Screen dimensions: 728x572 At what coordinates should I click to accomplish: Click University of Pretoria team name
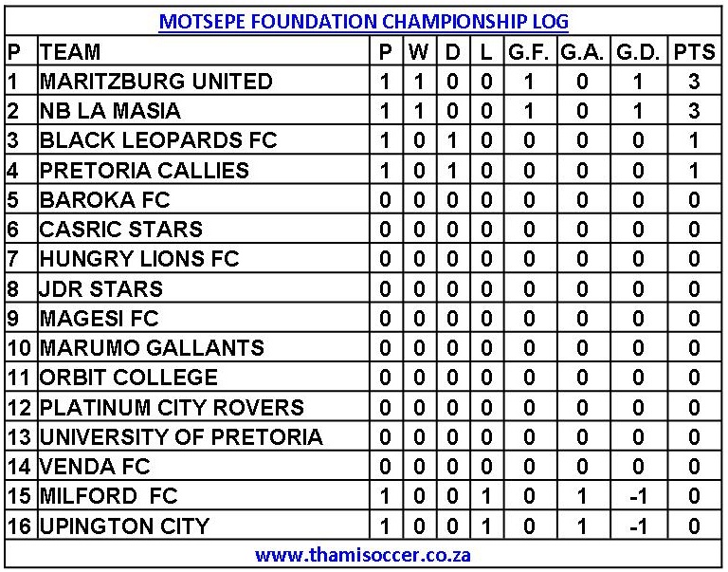[x=181, y=436]
